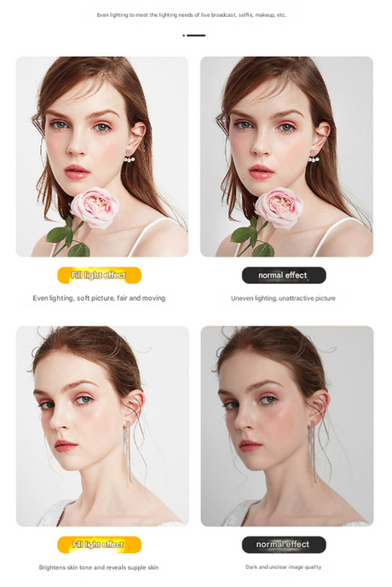Image resolution: width=392 pixels, height=587 pixels.
Task: Click the yellow Fill light effect label above 'Even lighting'
Action: click(x=99, y=275)
